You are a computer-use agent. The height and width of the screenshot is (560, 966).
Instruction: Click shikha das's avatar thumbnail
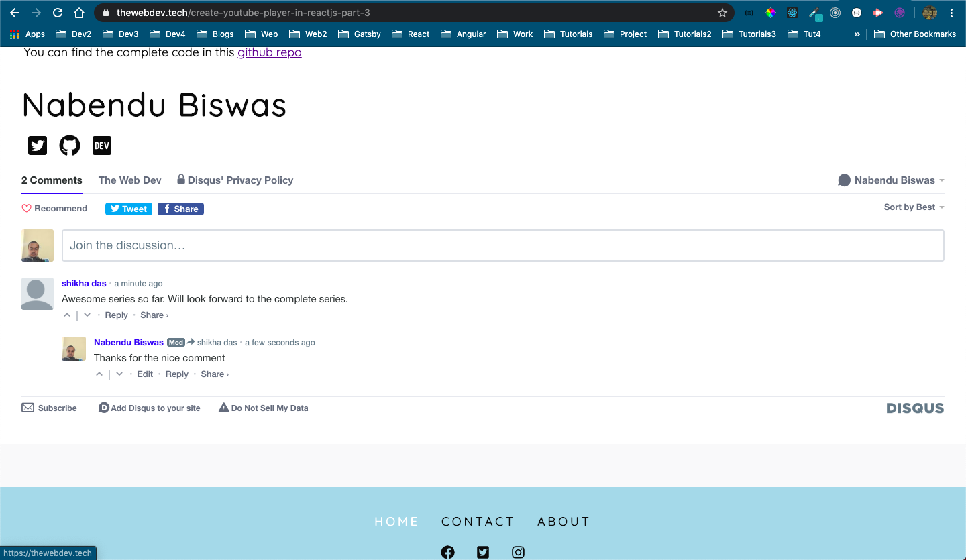[38, 294]
